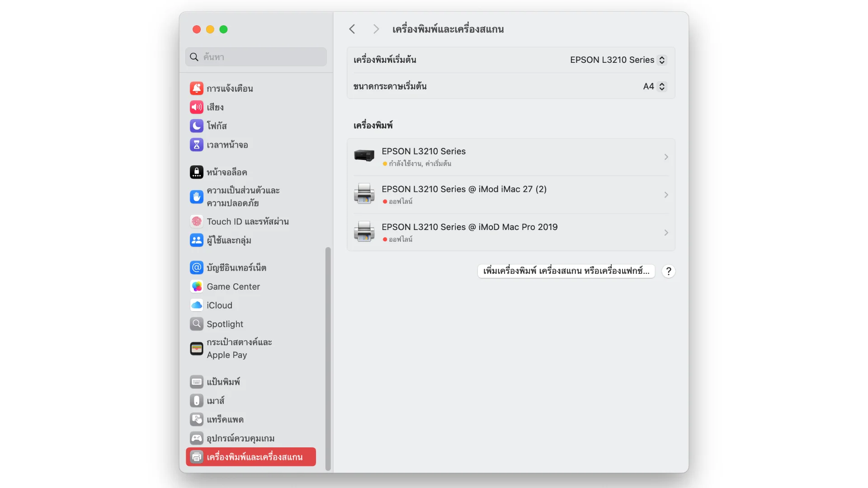The width and height of the screenshot is (868, 488).
Task: Open the default paper size A4 dropdown
Action: tap(655, 86)
